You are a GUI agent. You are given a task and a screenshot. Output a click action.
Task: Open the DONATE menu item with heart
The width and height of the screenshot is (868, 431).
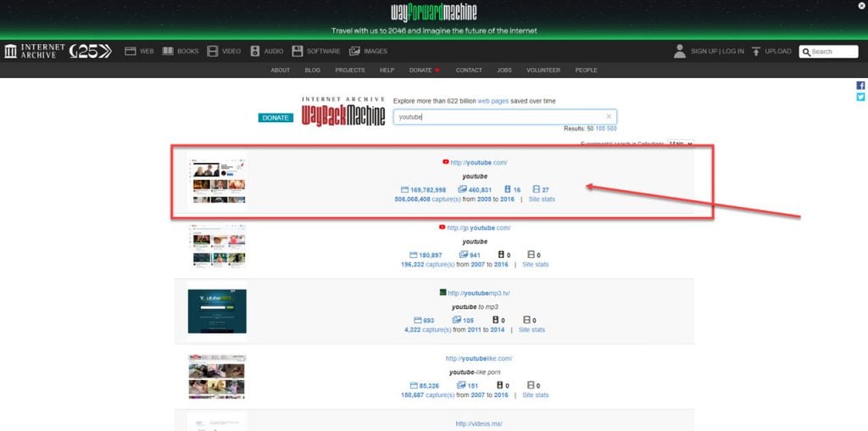coord(425,70)
